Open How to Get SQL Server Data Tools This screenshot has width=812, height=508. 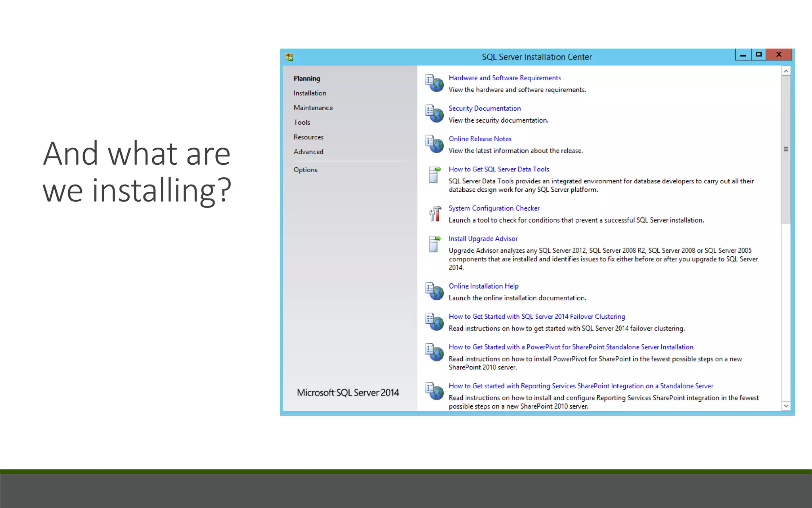pos(498,169)
